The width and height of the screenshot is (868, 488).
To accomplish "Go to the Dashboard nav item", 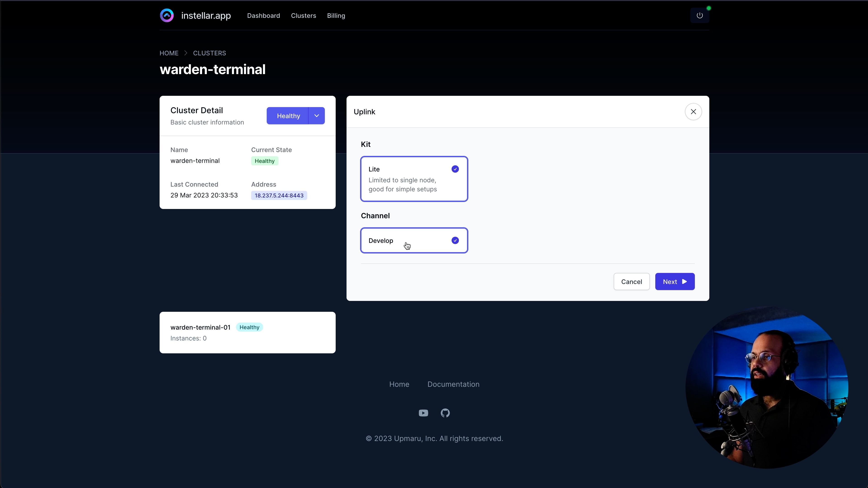I will [263, 16].
